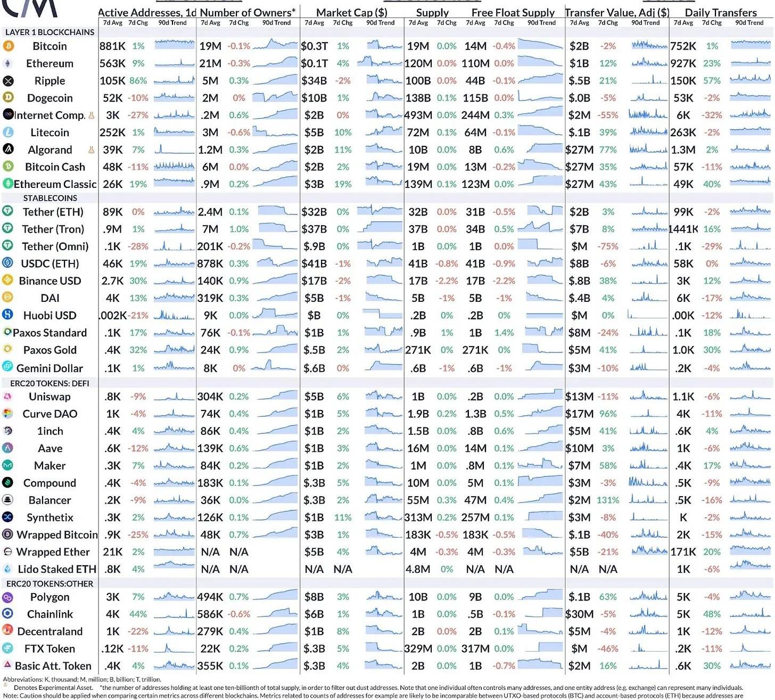The height and width of the screenshot is (700, 775).
Task: Click the Free Float Supply header
Action: (513, 12)
